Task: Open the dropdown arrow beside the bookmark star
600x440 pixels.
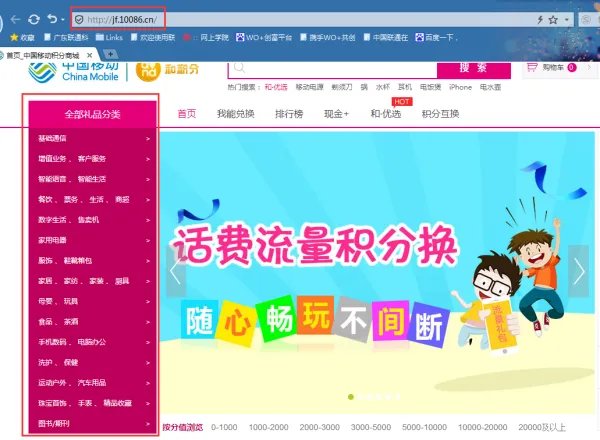Action: tap(566, 20)
